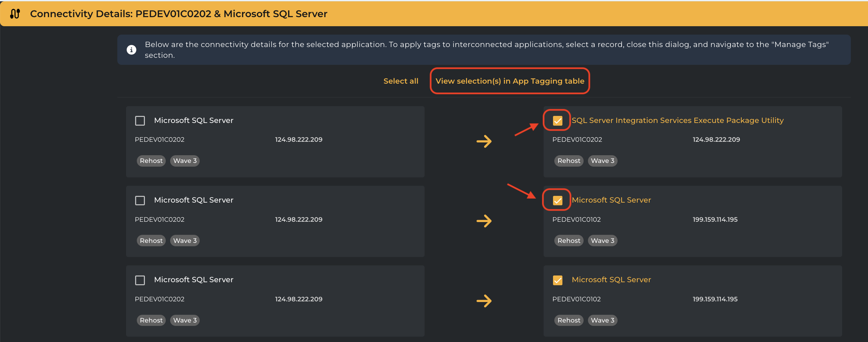Click the Connectivity Details dialog title
Viewport: 868px width, 342px height.
pos(179,14)
